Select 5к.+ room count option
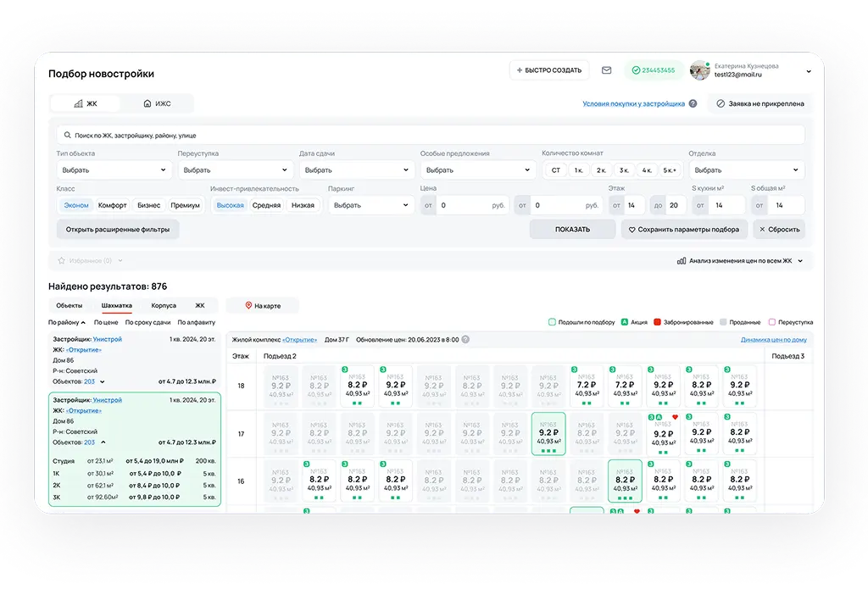This screenshot has height=595, width=868. [670, 170]
